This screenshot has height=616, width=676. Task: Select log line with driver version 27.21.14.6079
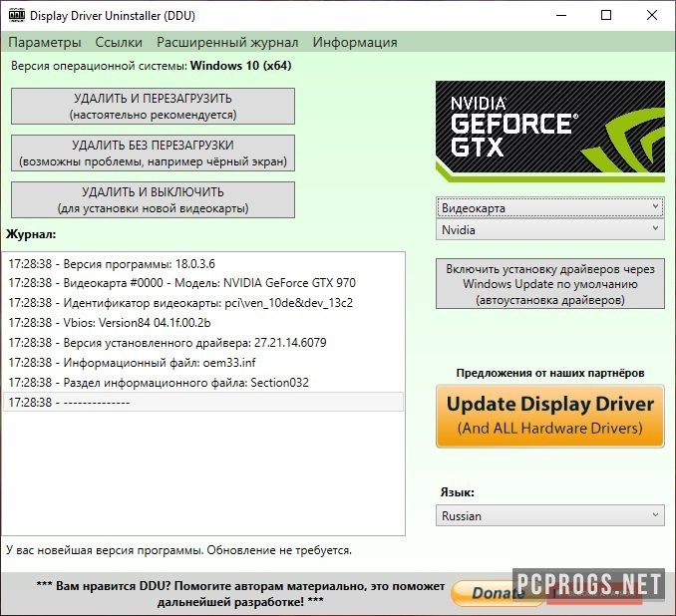203,342
